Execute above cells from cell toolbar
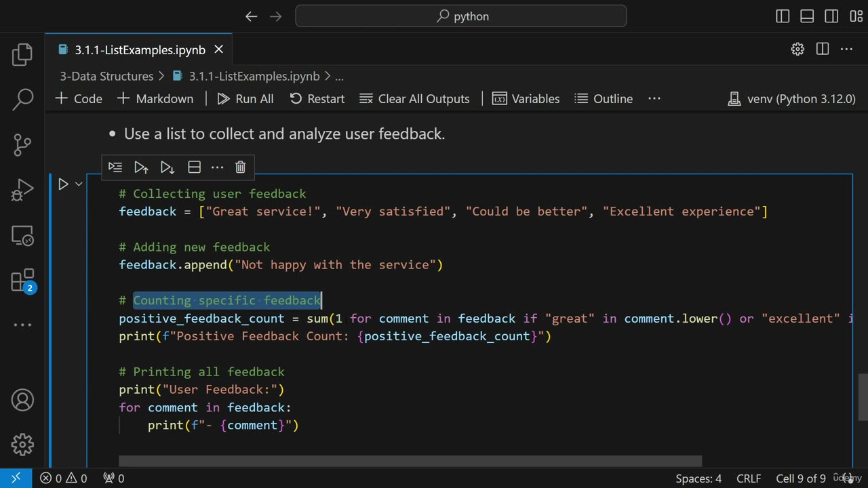Viewport: 868px width, 488px height. [x=141, y=167]
